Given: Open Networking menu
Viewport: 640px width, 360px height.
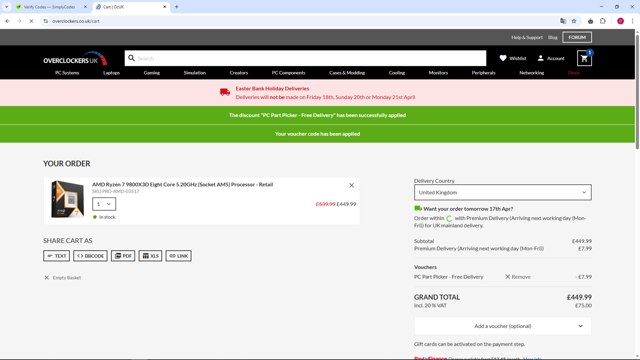Looking at the screenshot, I should coord(531,73).
